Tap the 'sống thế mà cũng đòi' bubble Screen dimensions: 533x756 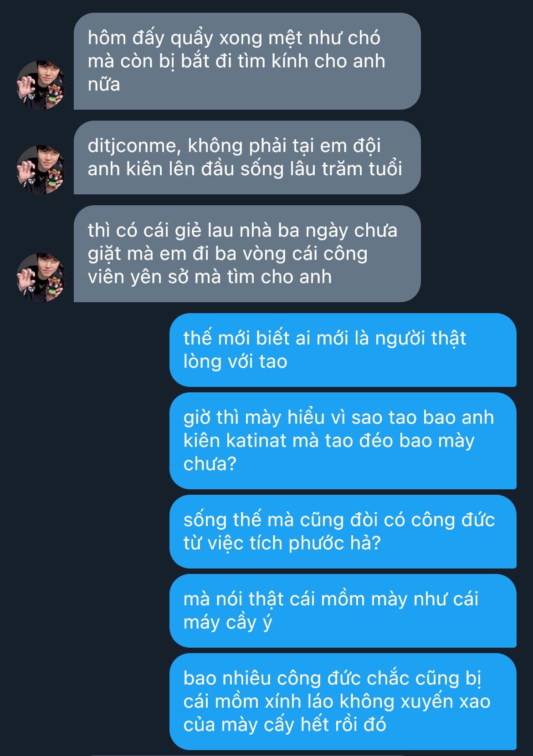pos(343,532)
